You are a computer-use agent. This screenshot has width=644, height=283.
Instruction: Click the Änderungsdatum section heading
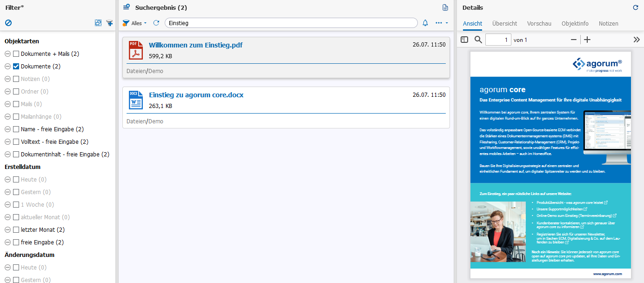[x=29, y=255]
